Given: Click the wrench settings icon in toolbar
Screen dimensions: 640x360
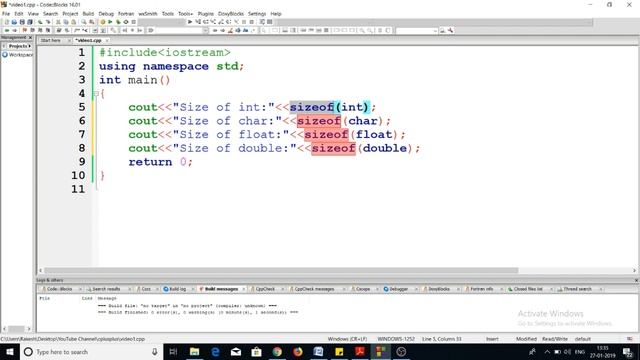Looking at the screenshot, I should tap(451, 31).
